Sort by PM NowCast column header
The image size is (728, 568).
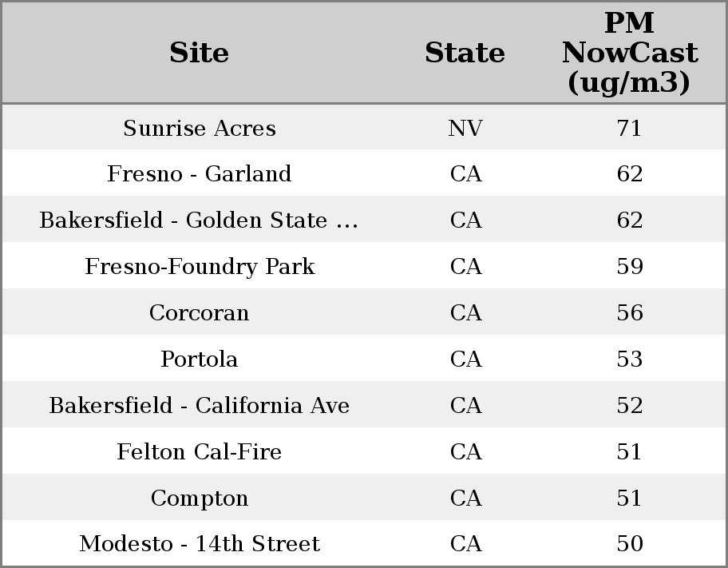629,53
